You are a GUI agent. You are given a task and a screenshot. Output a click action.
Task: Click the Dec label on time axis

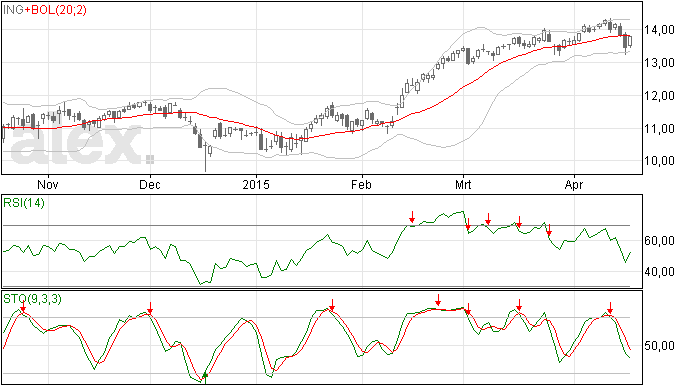150,184
